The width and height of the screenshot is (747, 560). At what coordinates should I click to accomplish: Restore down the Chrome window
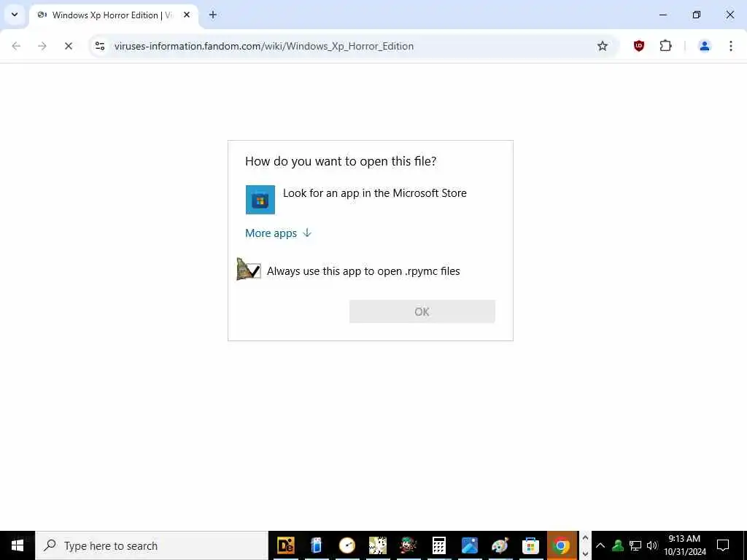coord(697,15)
